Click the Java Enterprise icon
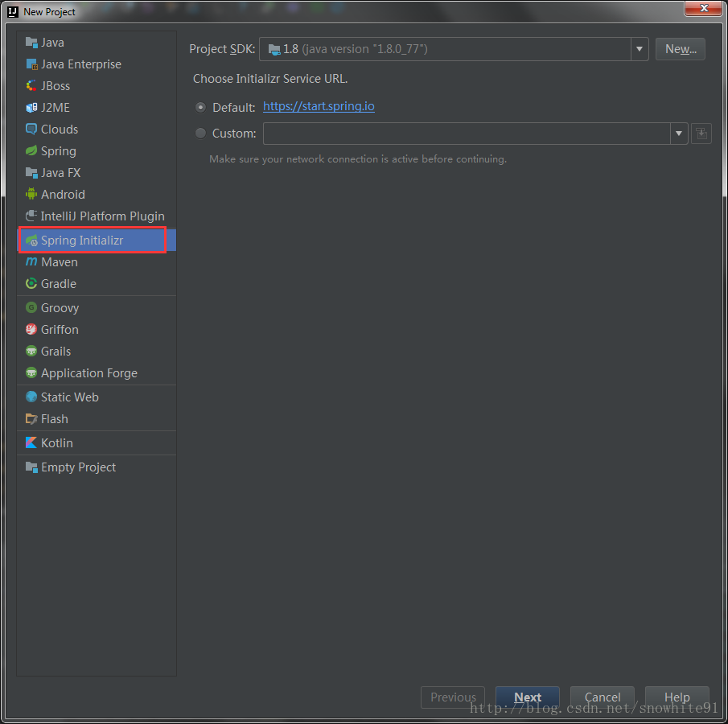The height and width of the screenshot is (724, 728). click(x=31, y=64)
